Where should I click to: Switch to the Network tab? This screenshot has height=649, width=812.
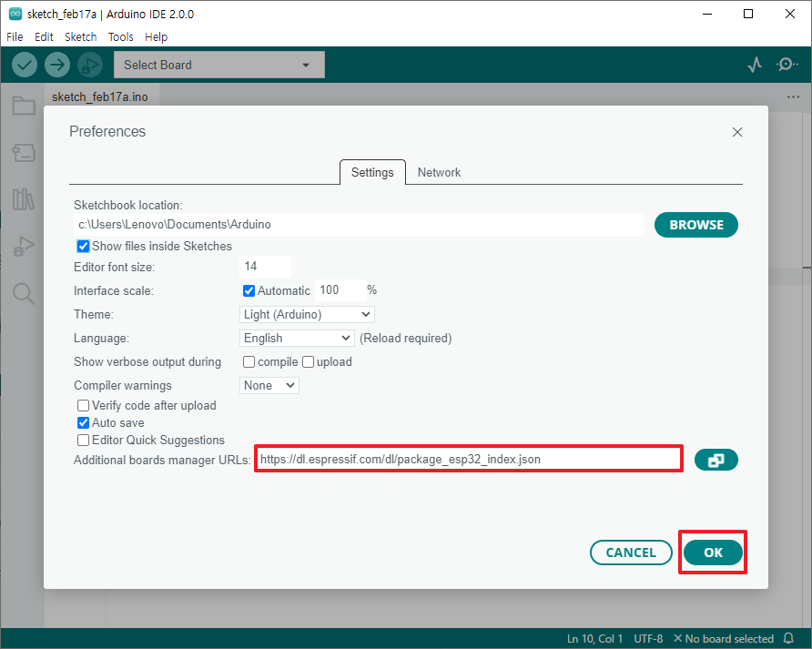pos(439,172)
